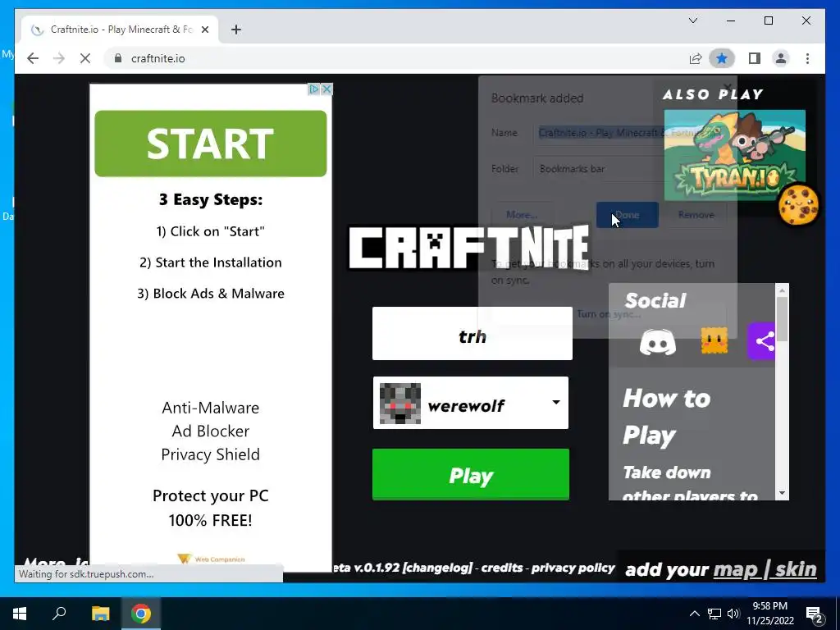Open a new tab with plus
This screenshot has height=630, width=840.
point(236,30)
